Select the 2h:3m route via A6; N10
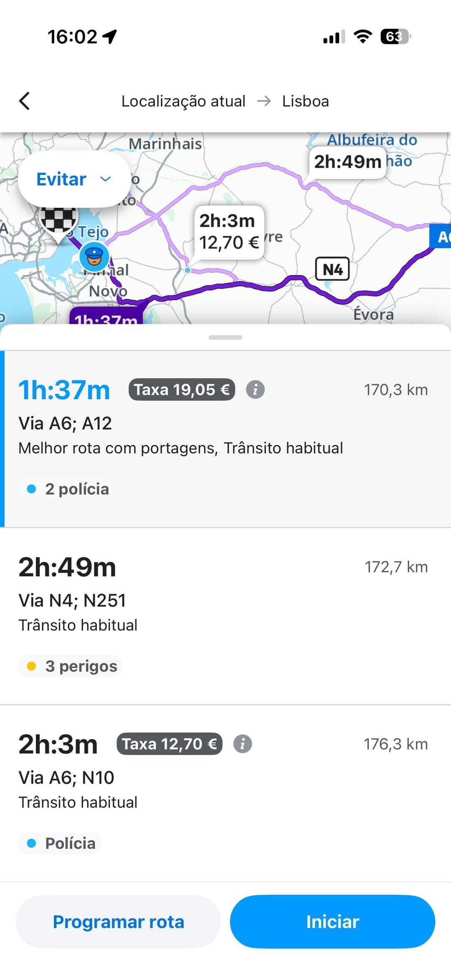The width and height of the screenshot is (451, 980). (225, 793)
